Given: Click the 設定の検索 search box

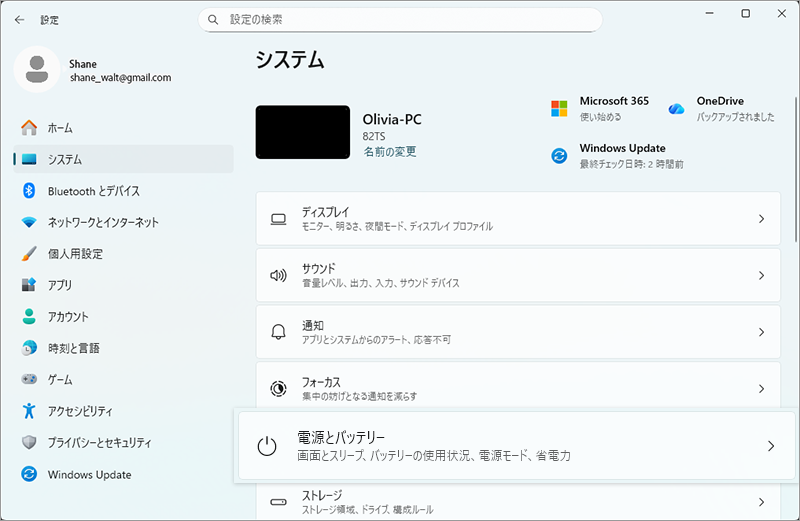Looking at the screenshot, I should point(401,20).
